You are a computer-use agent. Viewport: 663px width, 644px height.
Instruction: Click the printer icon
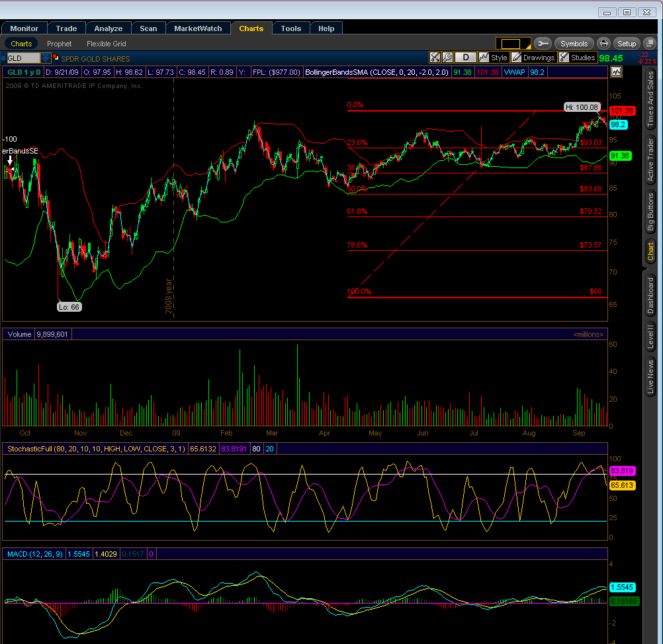pos(603,44)
